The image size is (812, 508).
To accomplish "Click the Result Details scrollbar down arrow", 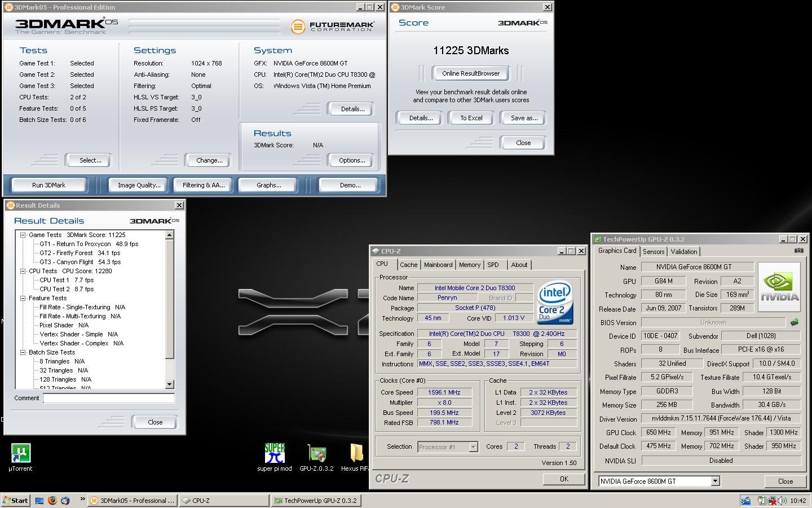I will point(170,384).
